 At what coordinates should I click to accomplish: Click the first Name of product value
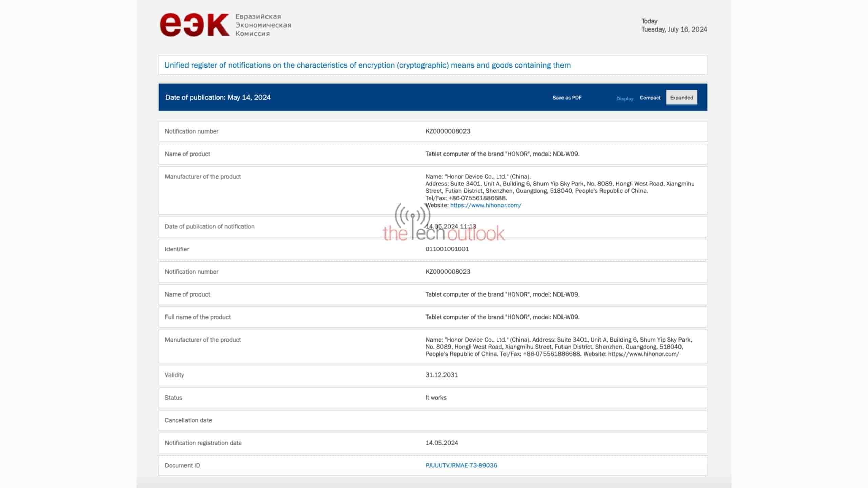(502, 154)
